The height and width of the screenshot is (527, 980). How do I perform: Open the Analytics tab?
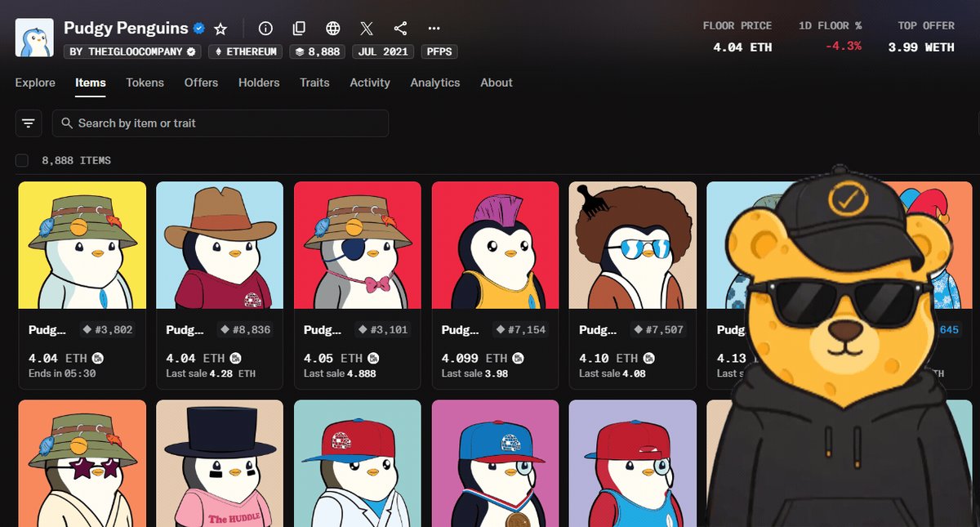click(435, 83)
